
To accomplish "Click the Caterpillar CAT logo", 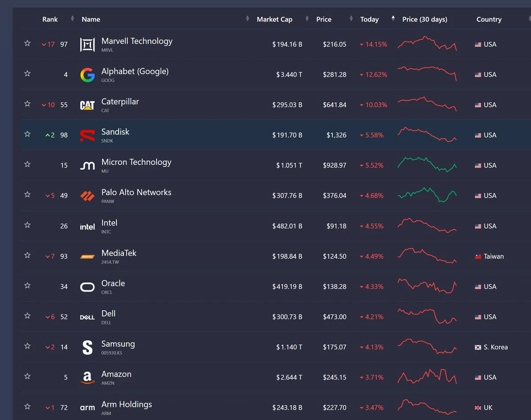I will coord(87,105).
